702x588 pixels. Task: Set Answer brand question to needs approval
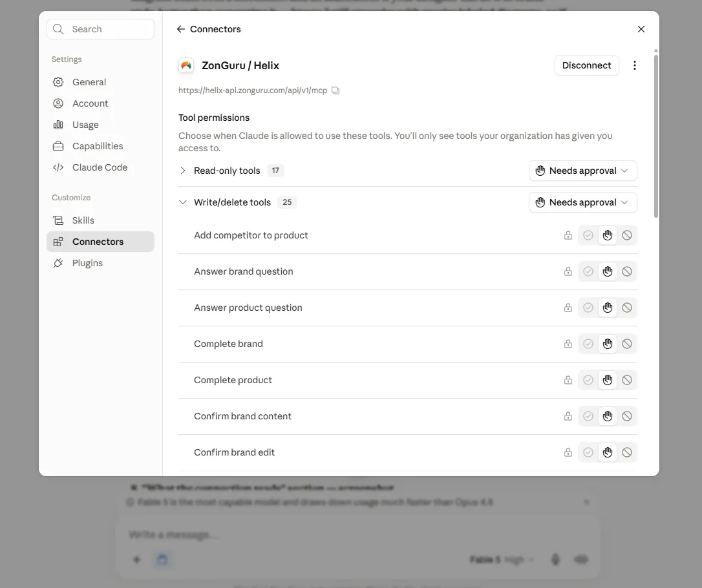point(608,271)
